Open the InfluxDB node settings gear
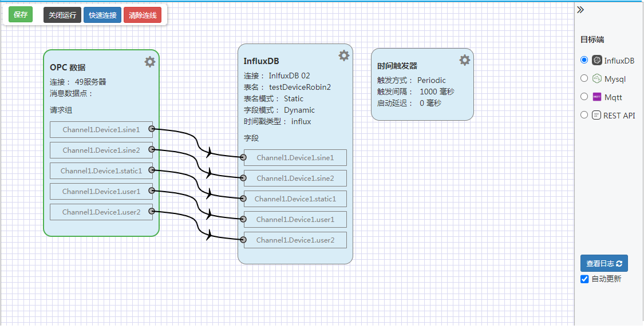 click(343, 55)
